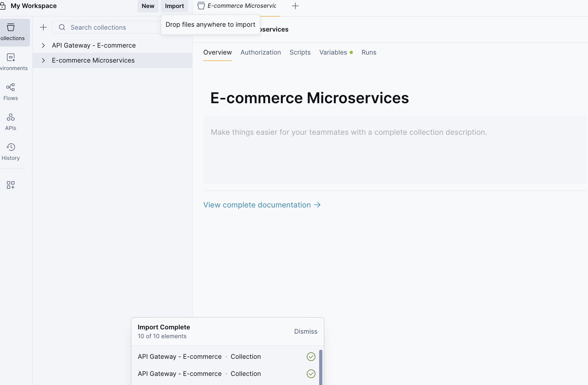Click the Import button

click(174, 6)
